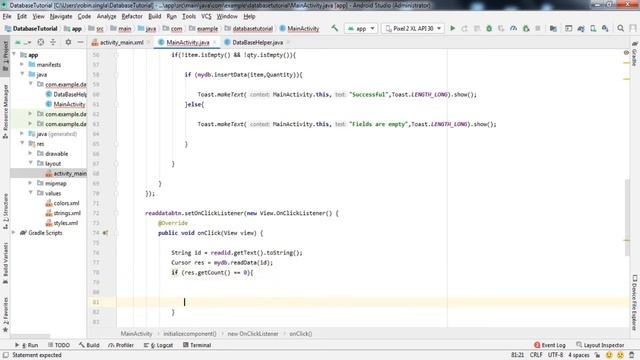The width and height of the screenshot is (640, 360).
Task: Expand the mipmap folder
Action: point(30,183)
